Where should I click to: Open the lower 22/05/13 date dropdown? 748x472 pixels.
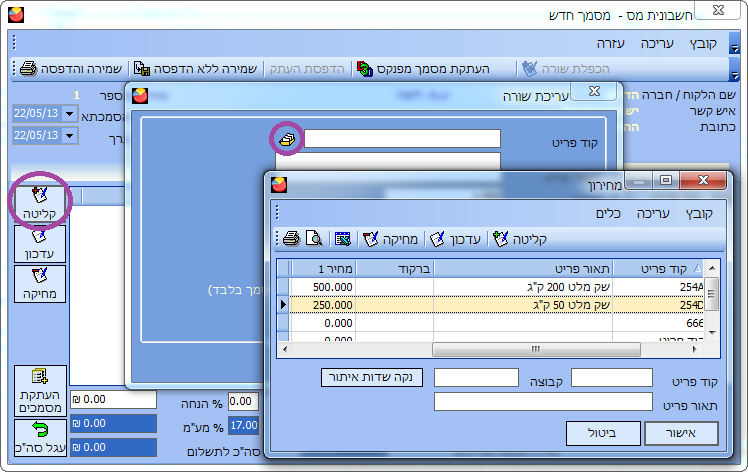point(70,136)
